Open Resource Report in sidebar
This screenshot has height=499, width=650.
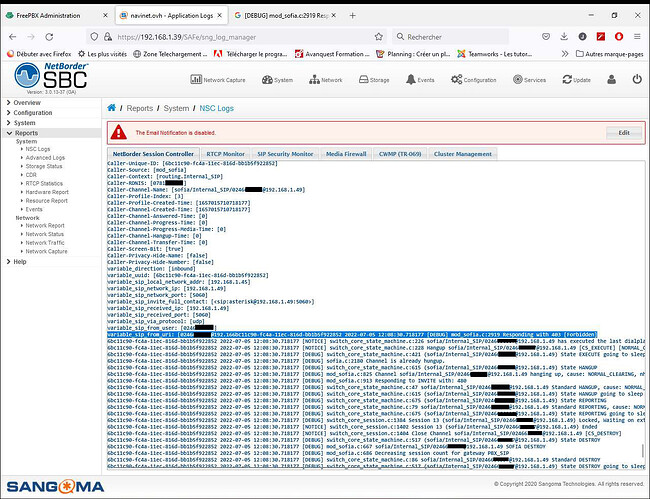pos(46,201)
